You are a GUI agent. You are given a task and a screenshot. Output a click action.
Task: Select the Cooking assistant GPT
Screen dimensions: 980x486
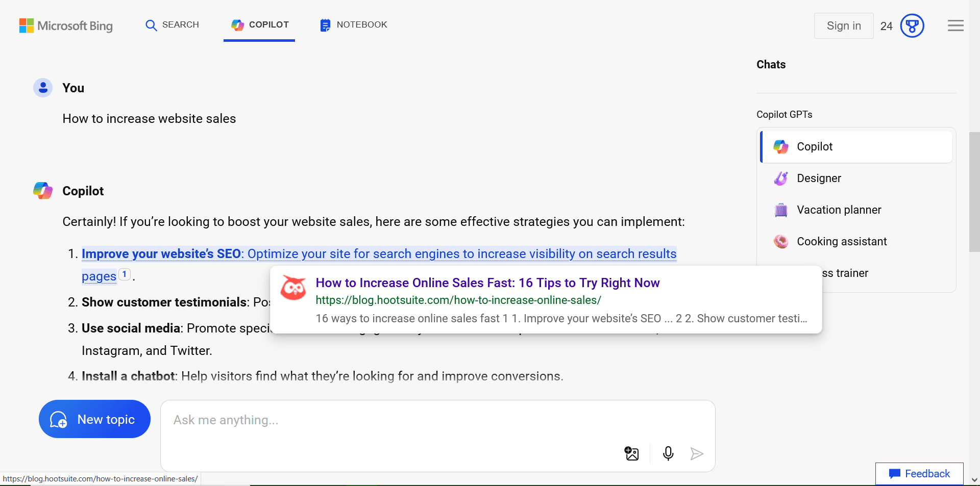tap(842, 242)
